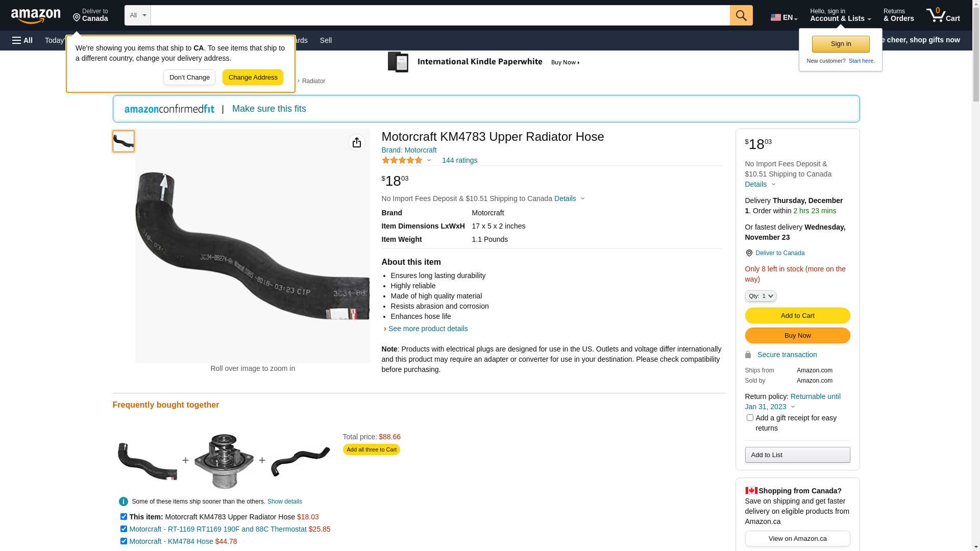
Task: Click the Deliver to Canada location icon
Action: [749, 253]
